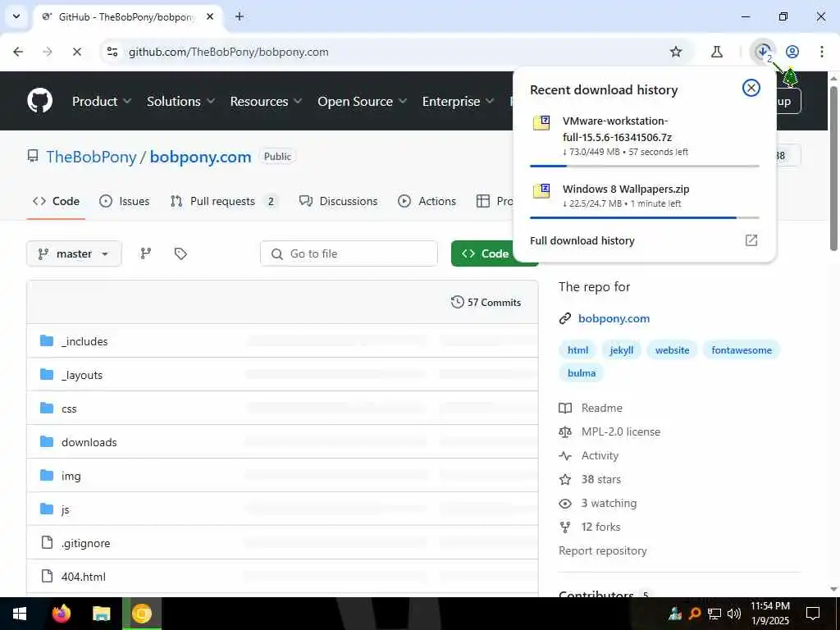View branches icon next to master
The height and width of the screenshot is (630, 840).
click(x=146, y=253)
